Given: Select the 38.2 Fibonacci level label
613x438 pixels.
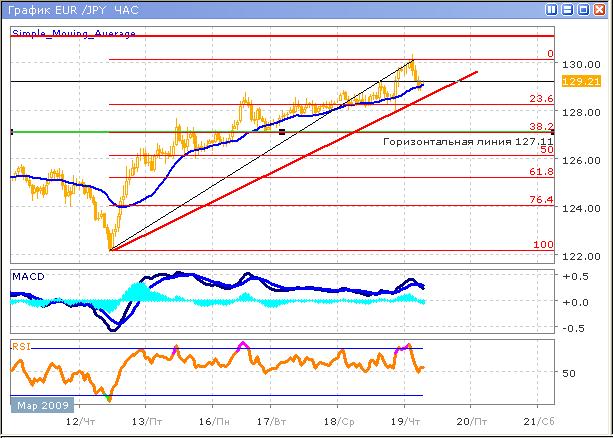Looking at the screenshot, I should point(540,126).
